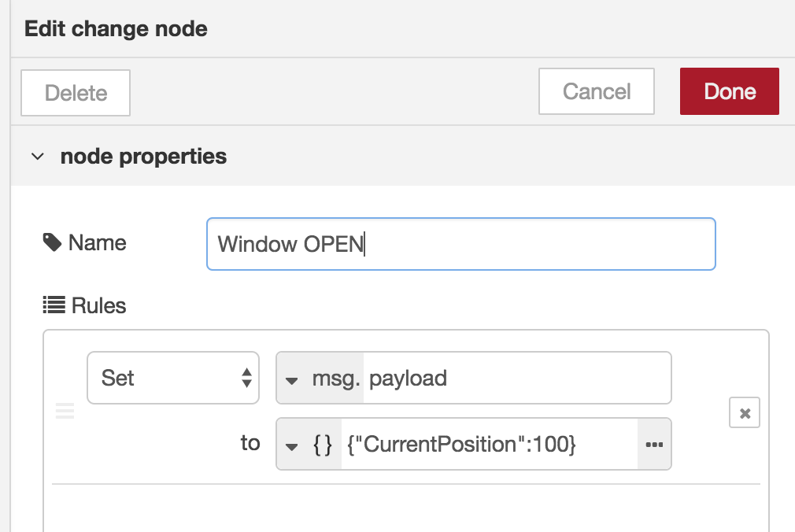Click the 'node properties' section heading

click(143, 157)
